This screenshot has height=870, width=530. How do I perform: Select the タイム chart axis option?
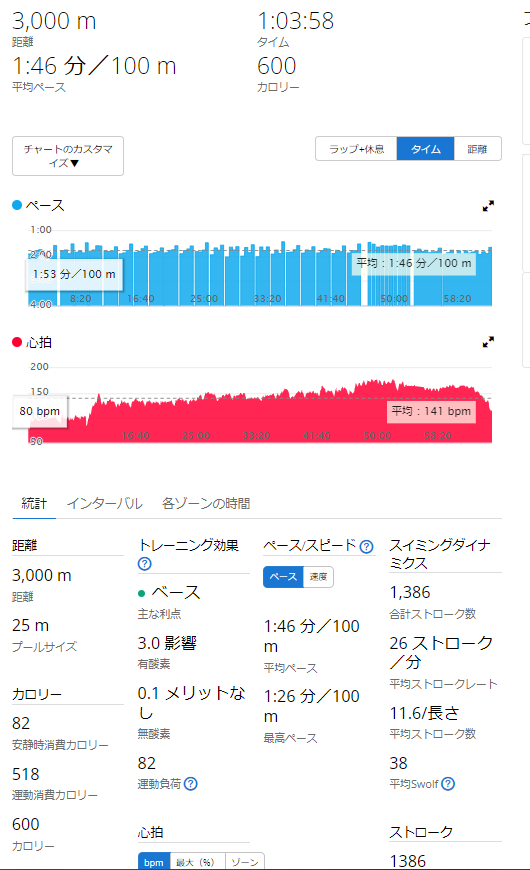[x=426, y=149]
